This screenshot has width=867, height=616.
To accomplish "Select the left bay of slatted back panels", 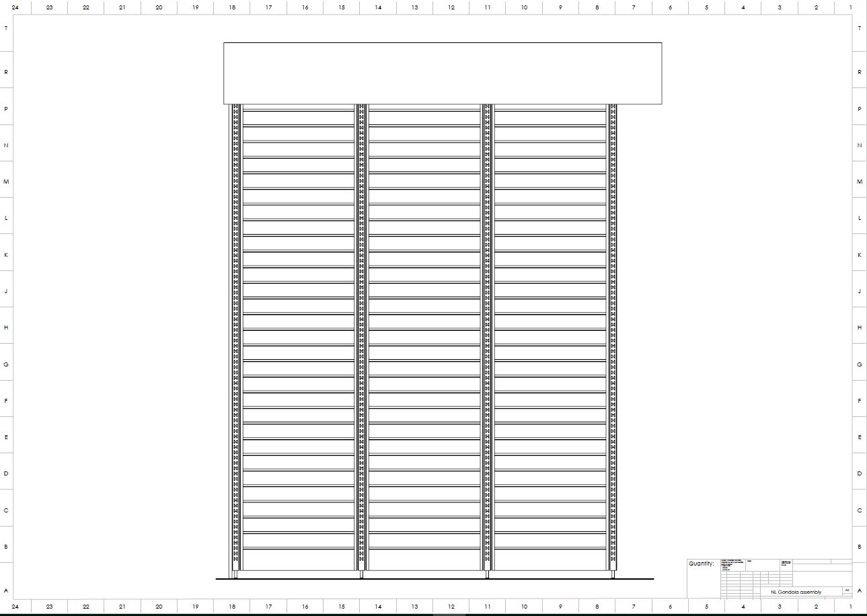I will [x=298, y=336].
